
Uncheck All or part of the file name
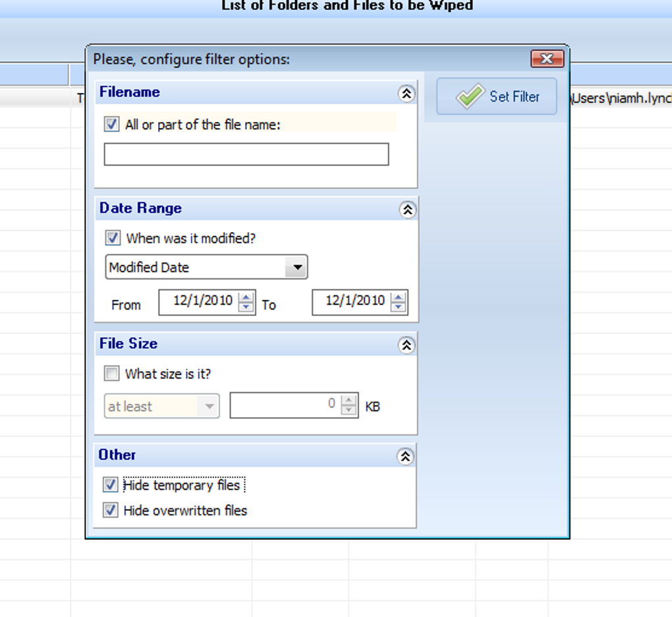pyautogui.click(x=112, y=125)
